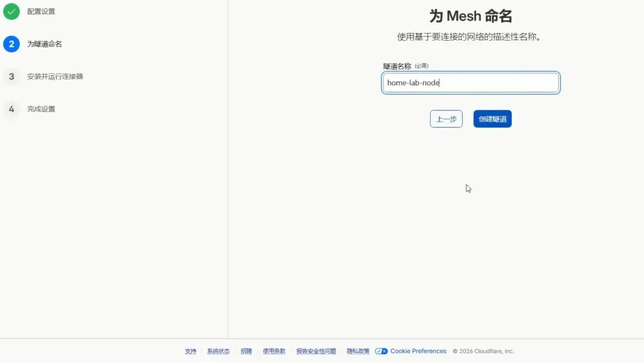Click the 使用基于要连接的网络的描述性名称 description

469,37
